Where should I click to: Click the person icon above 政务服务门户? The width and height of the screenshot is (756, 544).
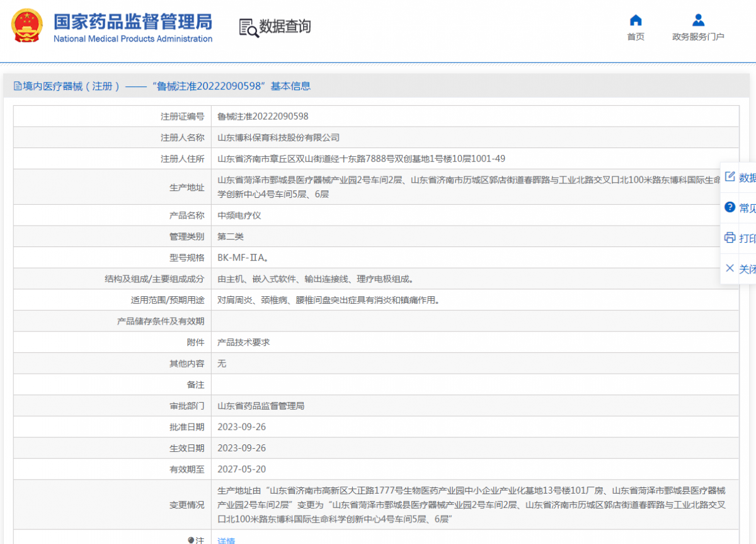[698, 20]
